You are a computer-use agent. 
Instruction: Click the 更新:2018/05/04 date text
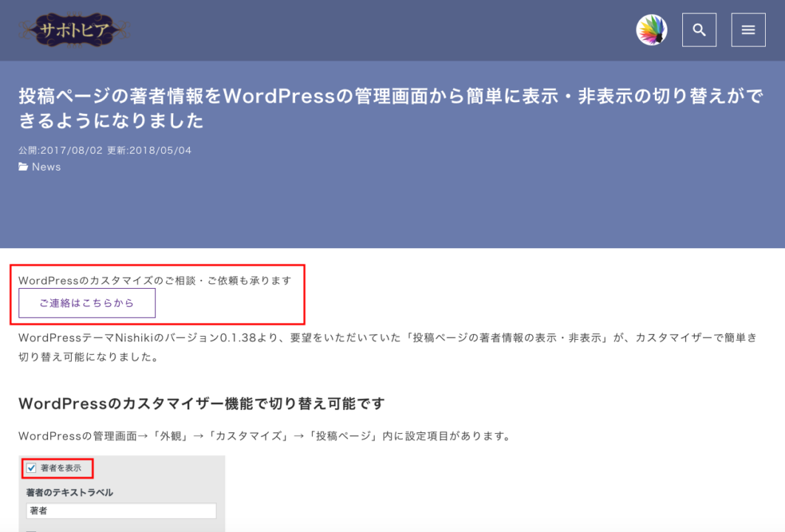pyautogui.click(x=149, y=150)
